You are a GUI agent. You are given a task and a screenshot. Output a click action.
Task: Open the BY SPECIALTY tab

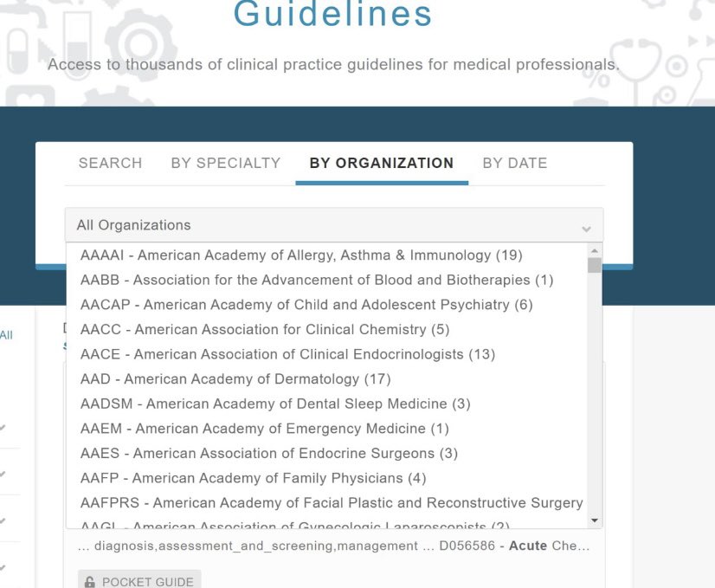(226, 164)
